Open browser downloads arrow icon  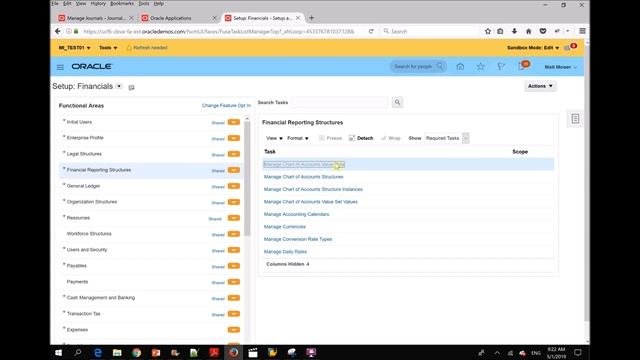[514, 31]
